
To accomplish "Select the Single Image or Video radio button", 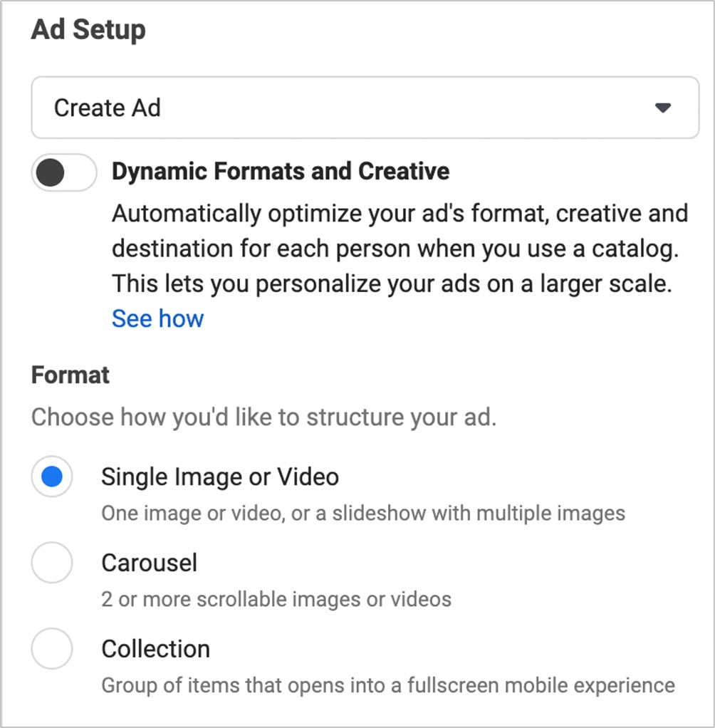I will (52, 477).
